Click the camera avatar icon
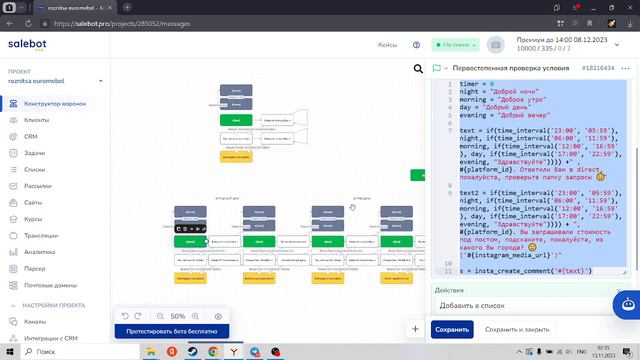This screenshot has height=360, width=640. click(496, 45)
